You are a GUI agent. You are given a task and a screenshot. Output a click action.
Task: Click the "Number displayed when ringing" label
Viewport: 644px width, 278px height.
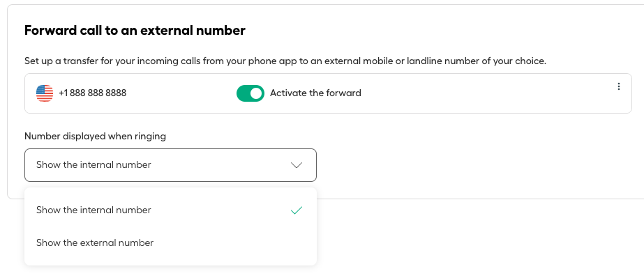[96, 136]
